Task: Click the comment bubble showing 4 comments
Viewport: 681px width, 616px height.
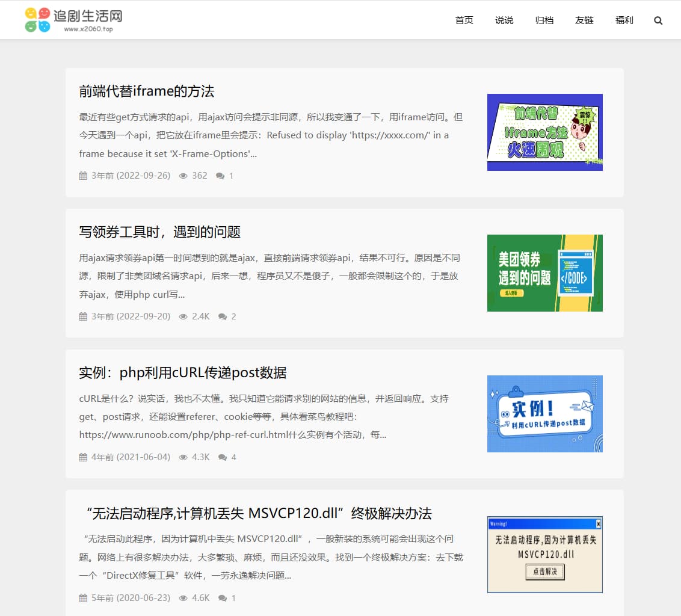Action: [x=221, y=457]
